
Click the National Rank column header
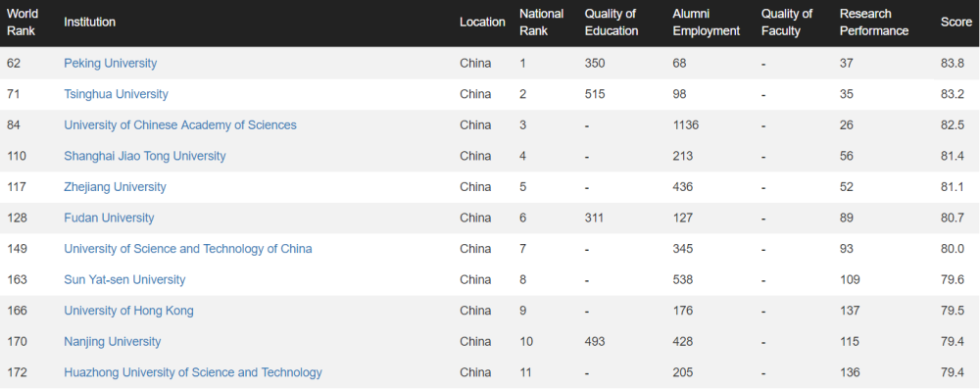[541, 23]
